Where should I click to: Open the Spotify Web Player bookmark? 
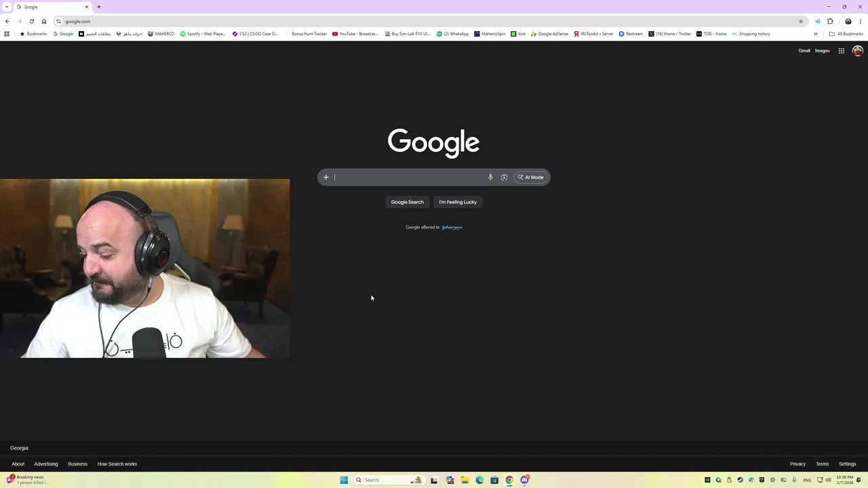(x=203, y=34)
